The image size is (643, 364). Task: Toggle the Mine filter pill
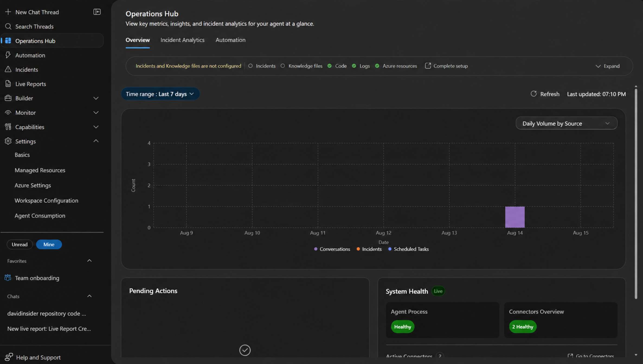(49, 244)
